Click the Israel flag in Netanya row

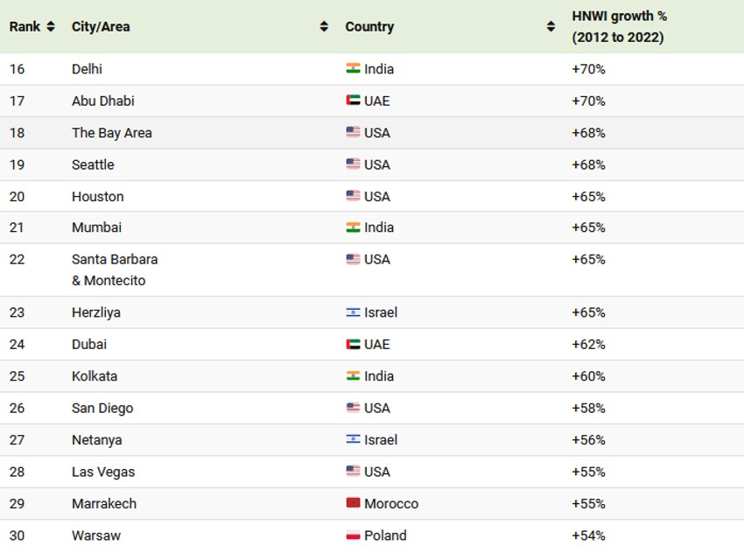pos(353,440)
